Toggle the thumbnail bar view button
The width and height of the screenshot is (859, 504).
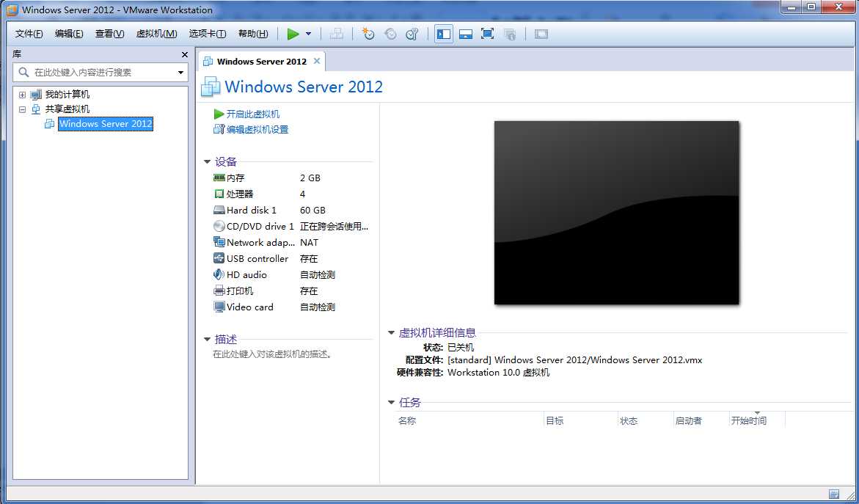point(466,34)
